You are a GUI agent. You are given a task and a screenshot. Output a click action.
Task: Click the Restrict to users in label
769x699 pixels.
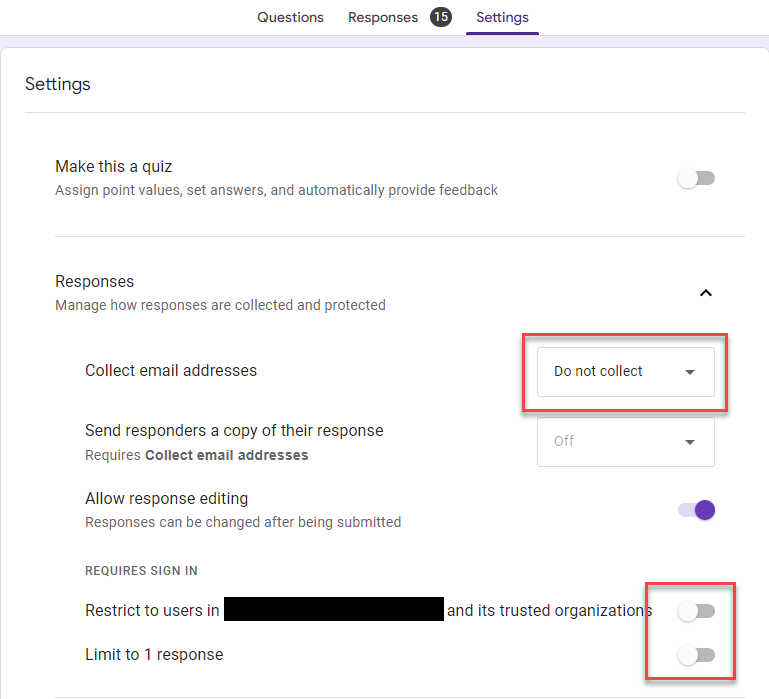[x=152, y=610]
